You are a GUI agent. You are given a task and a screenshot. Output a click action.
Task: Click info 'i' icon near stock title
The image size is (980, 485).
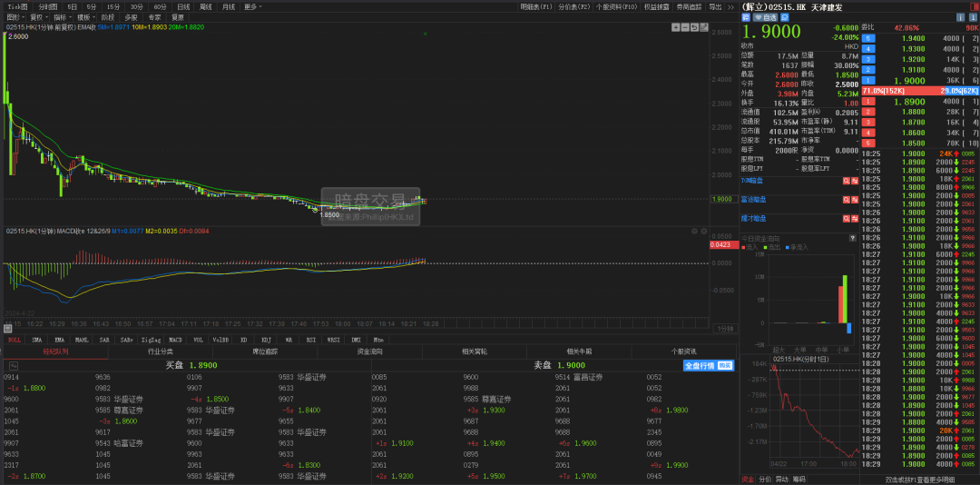[960, 18]
